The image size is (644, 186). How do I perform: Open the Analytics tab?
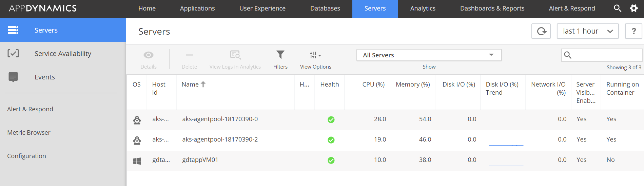click(423, 8)
